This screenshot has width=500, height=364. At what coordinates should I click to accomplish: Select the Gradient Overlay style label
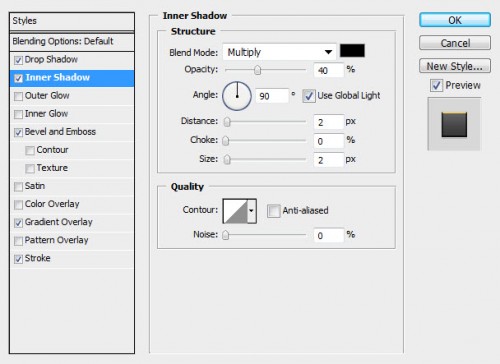coord(59,222)
